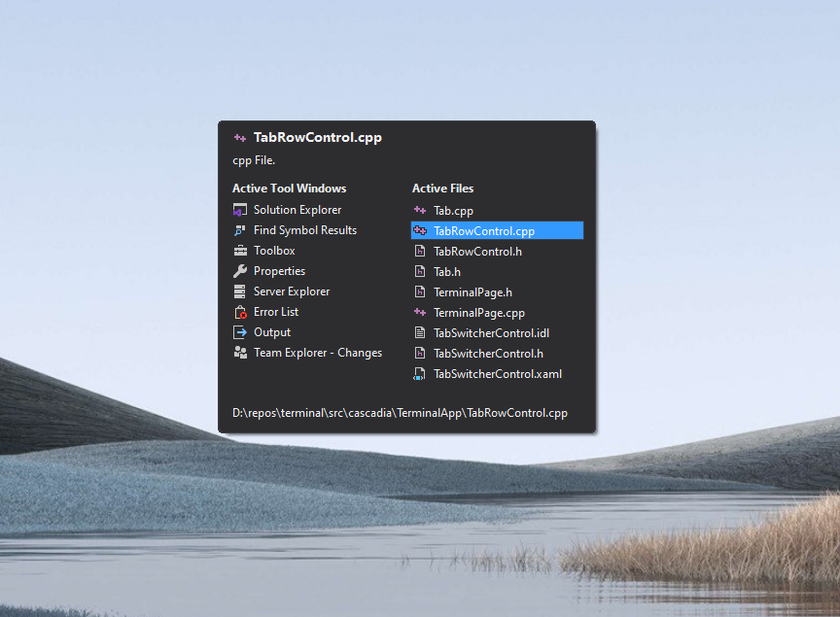
Task: Click the TabSwitcherControl.xaml file icon
Action: pos(420,374)
